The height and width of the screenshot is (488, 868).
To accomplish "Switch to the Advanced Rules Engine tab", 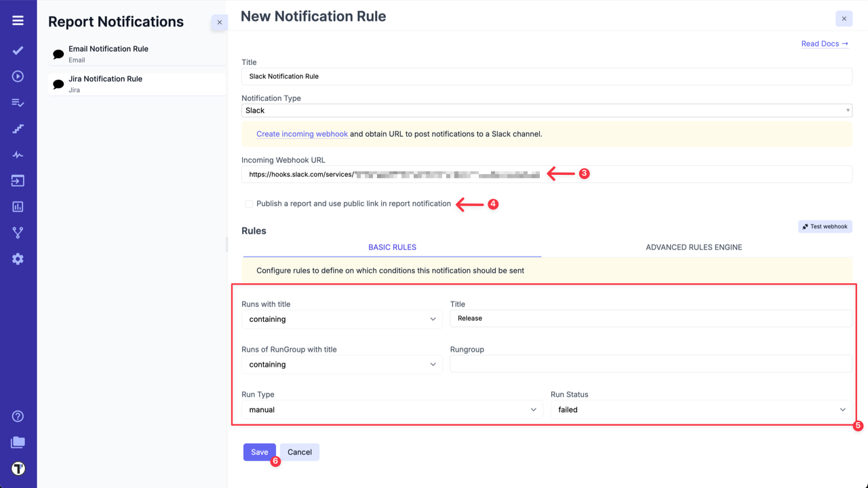I will 694,247.
